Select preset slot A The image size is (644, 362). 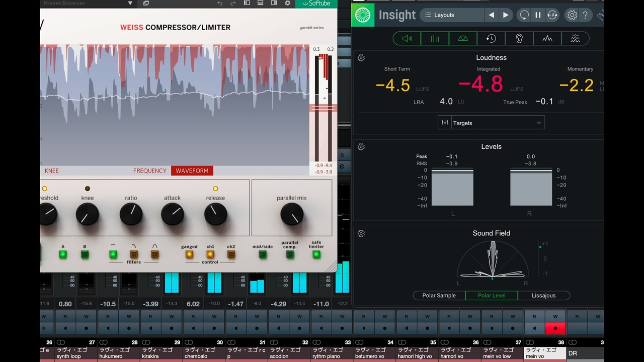63,254
